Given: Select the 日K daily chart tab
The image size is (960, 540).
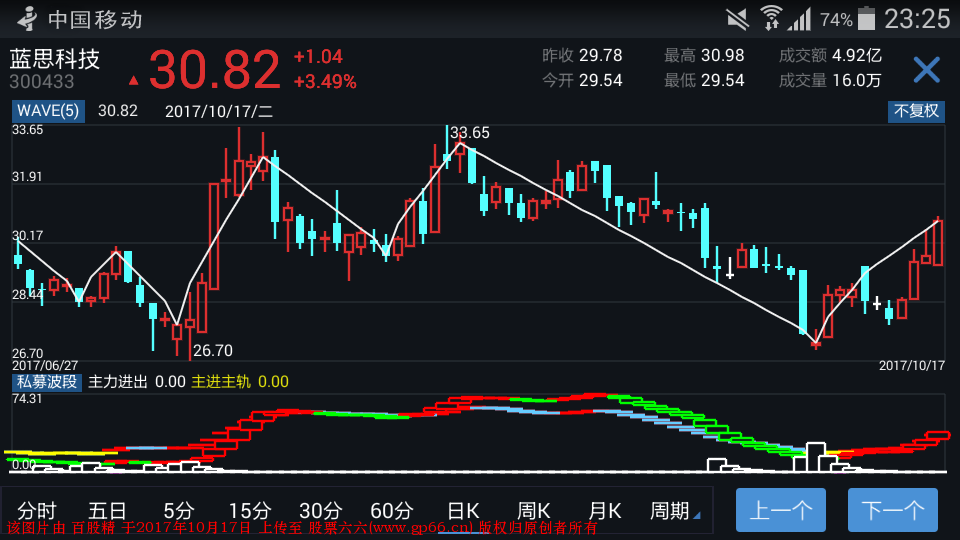Looking at the screenshot, I should pos(463,511).
